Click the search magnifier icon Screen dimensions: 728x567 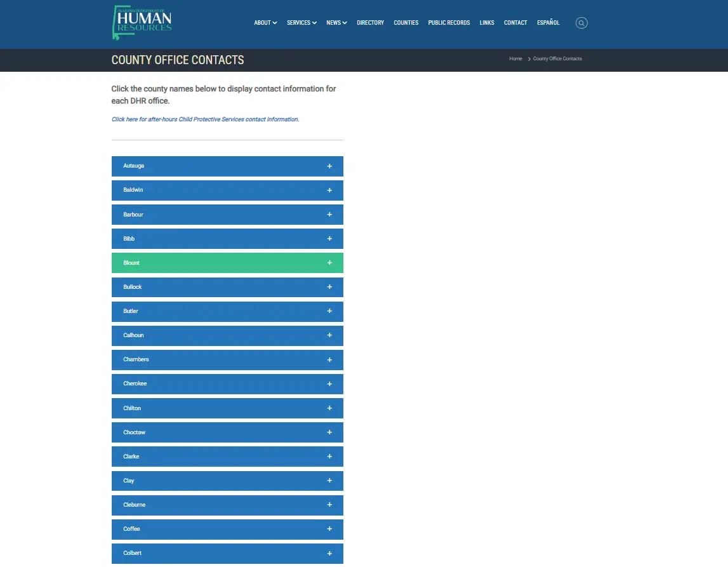click(581, 23)
